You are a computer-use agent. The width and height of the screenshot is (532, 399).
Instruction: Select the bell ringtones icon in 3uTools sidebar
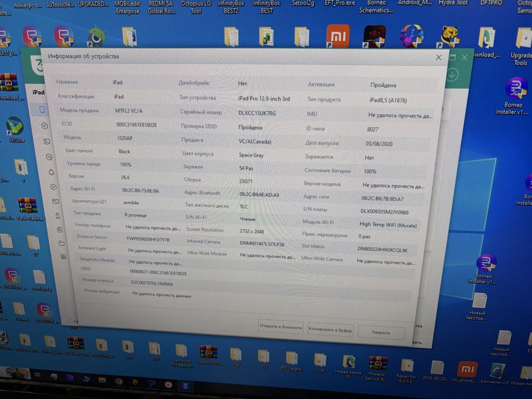pyautogui.click(x=51, y=172)
